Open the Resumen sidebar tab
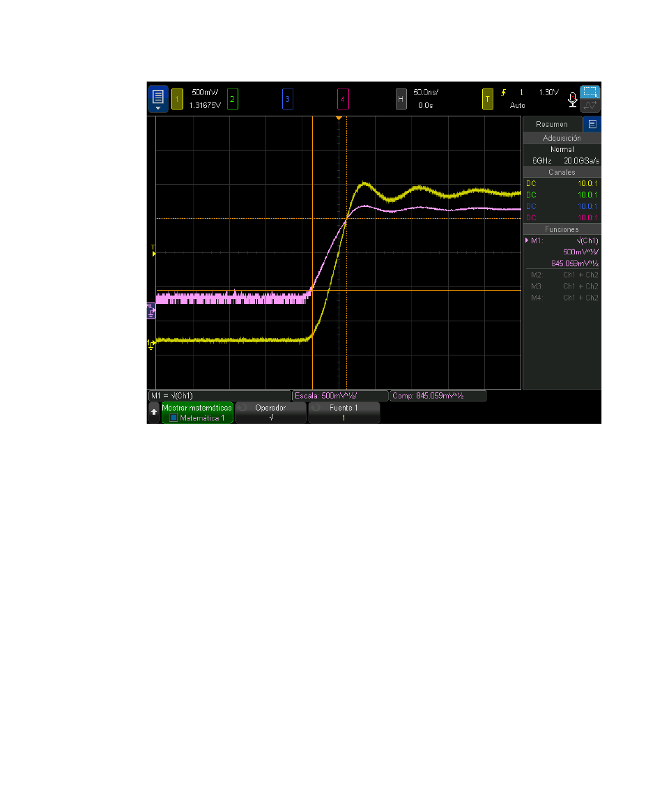Image resolution: width=662 pixels, height=812 pixels. click(552, 124)
